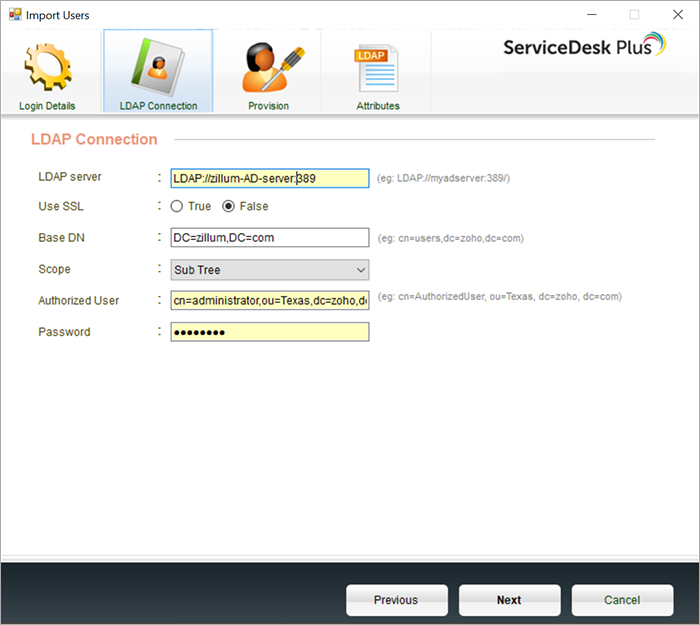Focus the Base DN input field

tap(270, 238)
